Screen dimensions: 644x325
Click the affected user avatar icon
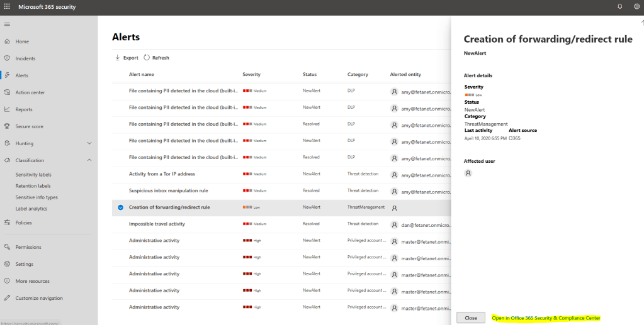(468, 173)
